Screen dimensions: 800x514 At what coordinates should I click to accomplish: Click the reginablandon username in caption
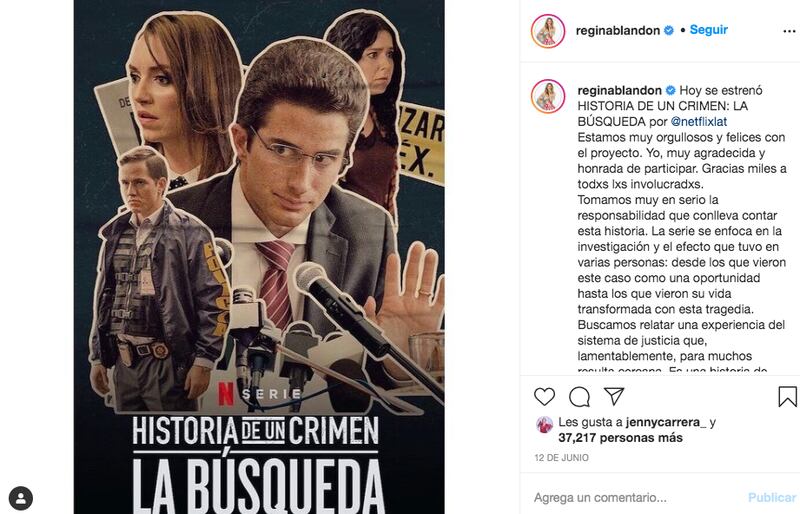click(x=619, y=90)
